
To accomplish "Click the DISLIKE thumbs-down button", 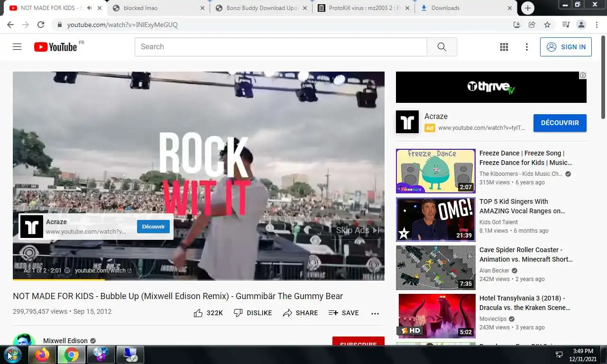I will [253, 313].
